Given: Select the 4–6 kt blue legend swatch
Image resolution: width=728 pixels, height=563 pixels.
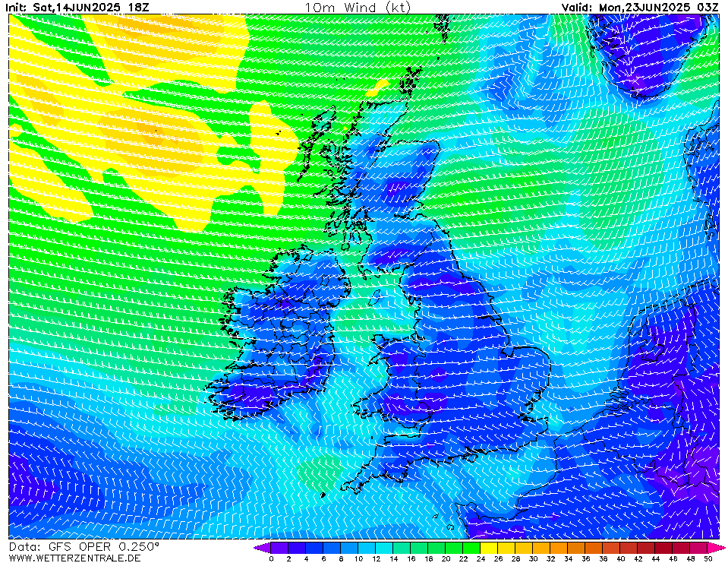Looking at the screenshot, I should pos(315,547).
